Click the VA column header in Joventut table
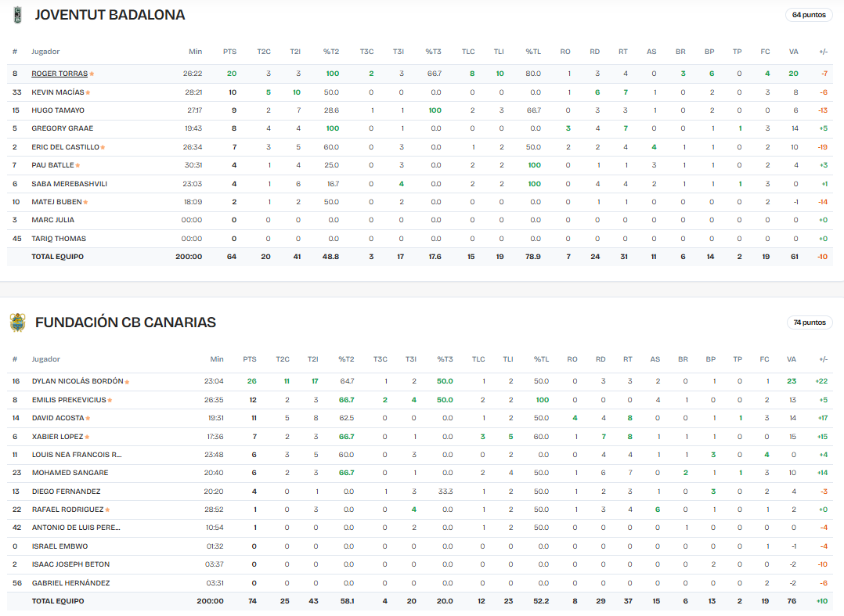Viewport: 844px width, 616px height. point(793,52)
